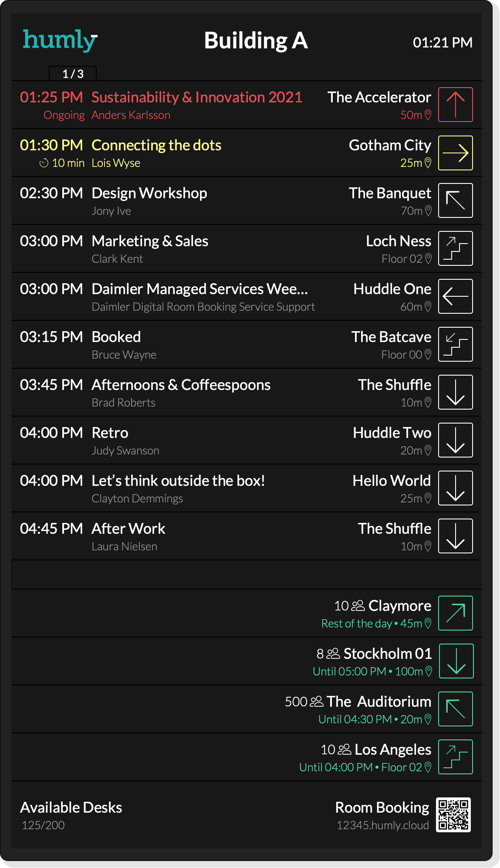This screenshot has height=868, width=500.
Task: Open the Retro meeting
Action: click(110, 433)
